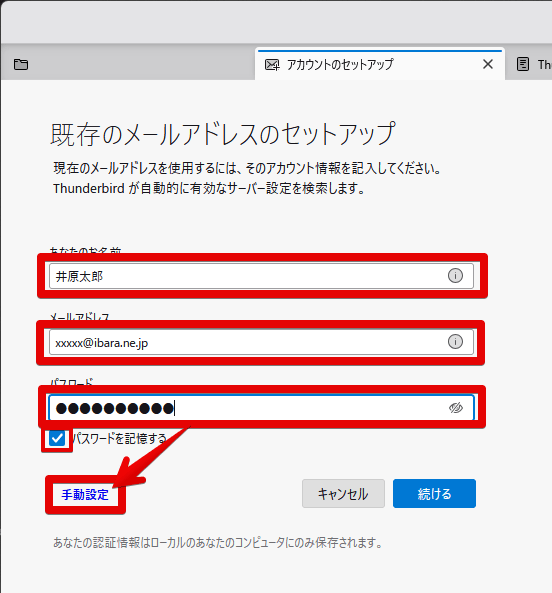Switch to the アカウントのセットアップ tab label
Viewport: 552px width, 593px height.
pos(340,65)
